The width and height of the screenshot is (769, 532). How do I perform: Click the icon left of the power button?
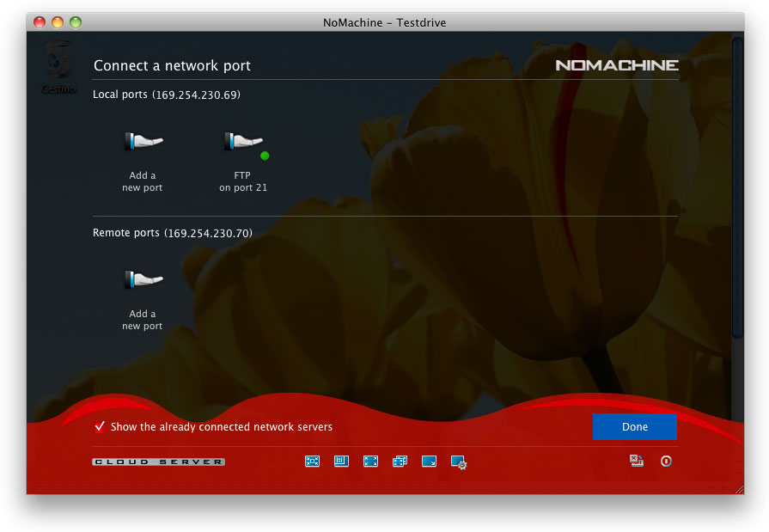(637, 462)
